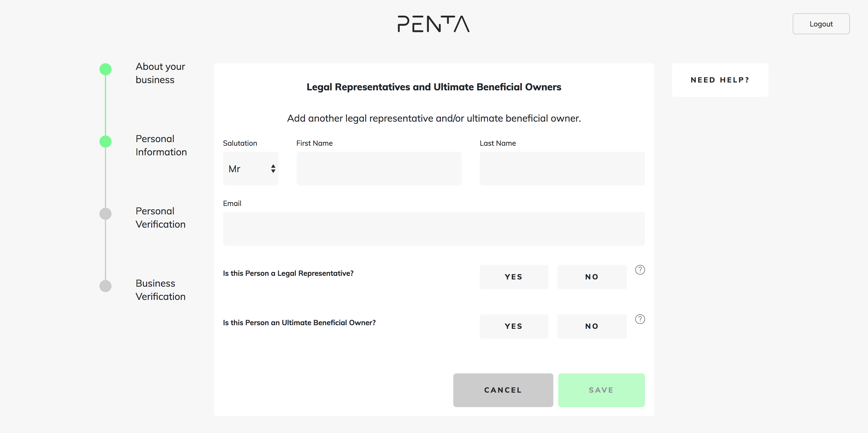Select YES for Ultimate Beneficial Owner

pos(514,326)
